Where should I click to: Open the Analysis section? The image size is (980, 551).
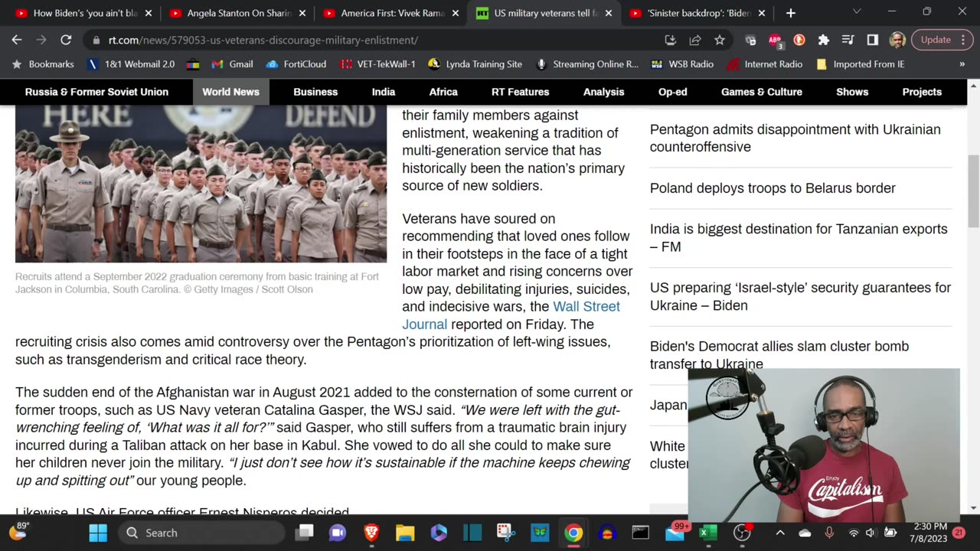(x=604, y=92)
